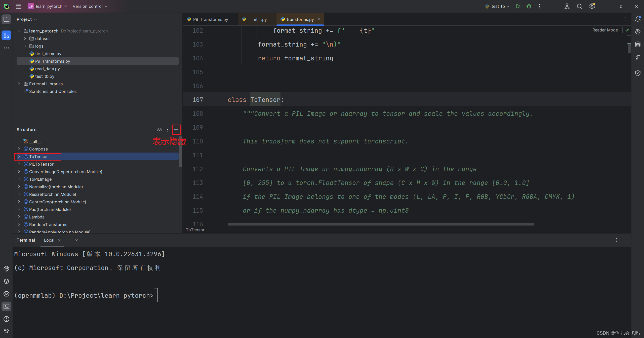Expand the dataset folder
Image resolution: width=644 pixels, height=338 pixels.
(x=25, y=39)
